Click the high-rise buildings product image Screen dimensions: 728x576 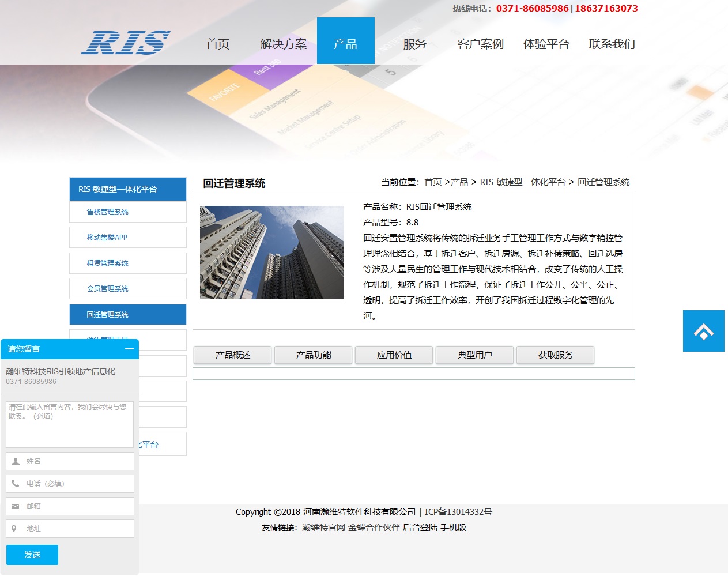click(x=272, y=253)
